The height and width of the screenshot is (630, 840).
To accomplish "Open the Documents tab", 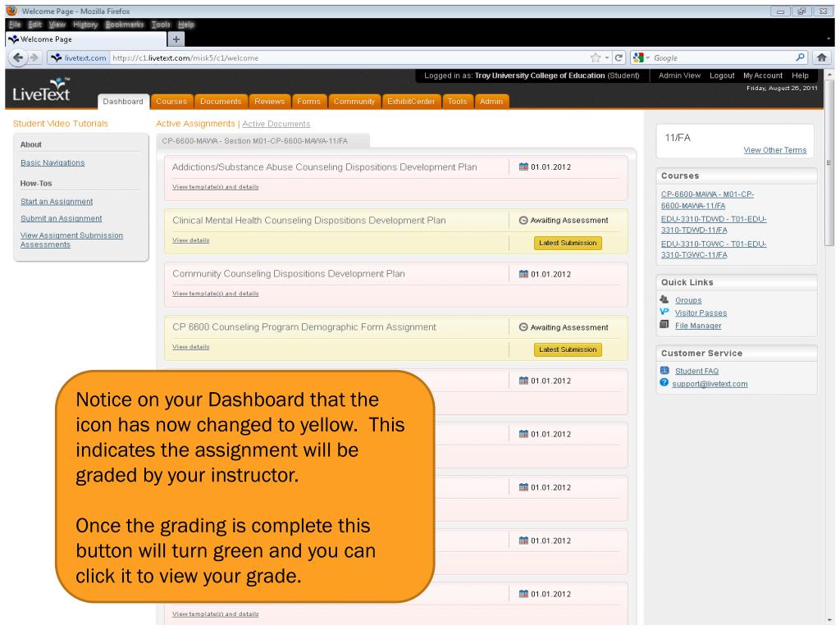I will [221, 101].
